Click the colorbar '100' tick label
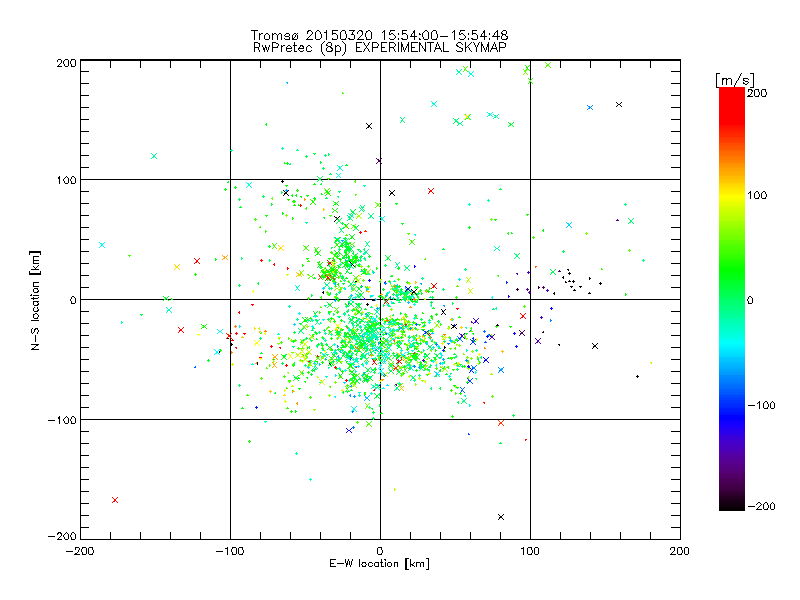This screenshot has height=600, width=800. pos(757,195)
